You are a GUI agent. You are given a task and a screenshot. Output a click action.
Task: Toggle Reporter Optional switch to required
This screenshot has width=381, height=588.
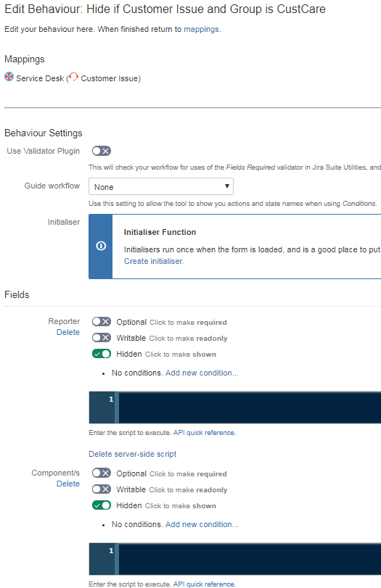102,322
